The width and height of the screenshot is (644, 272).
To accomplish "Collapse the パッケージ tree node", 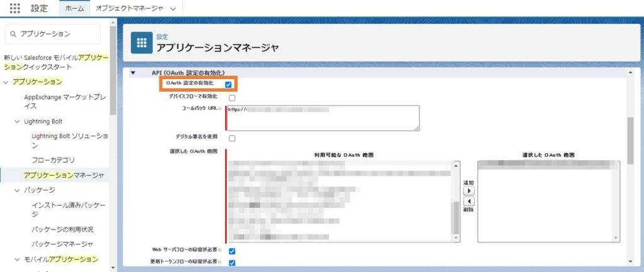I will [17, 190].
